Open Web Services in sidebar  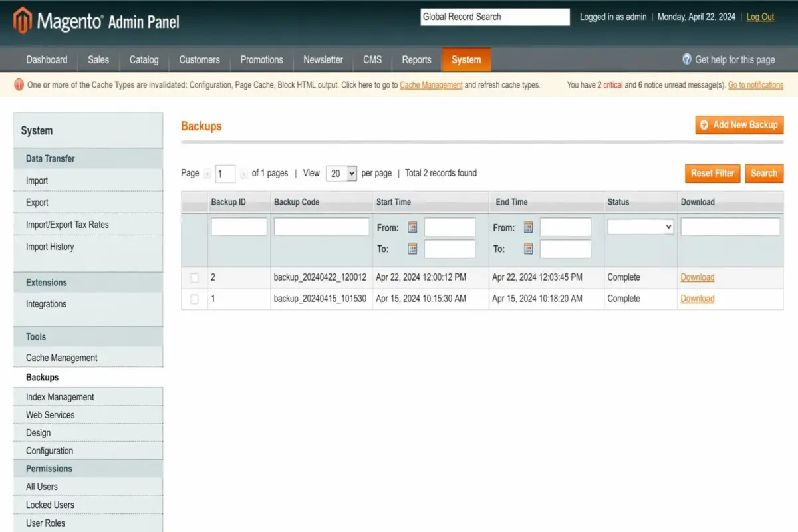tap(88, 415)
